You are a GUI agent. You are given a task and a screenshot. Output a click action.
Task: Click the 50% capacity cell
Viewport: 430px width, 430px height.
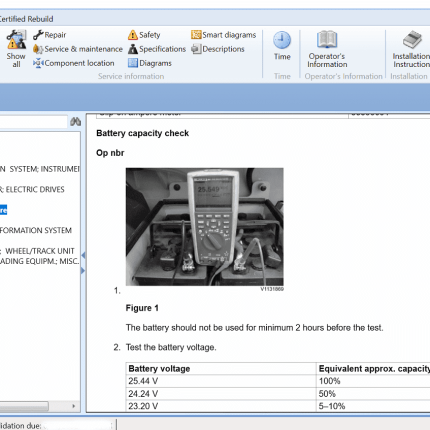(x=373, y=394)
